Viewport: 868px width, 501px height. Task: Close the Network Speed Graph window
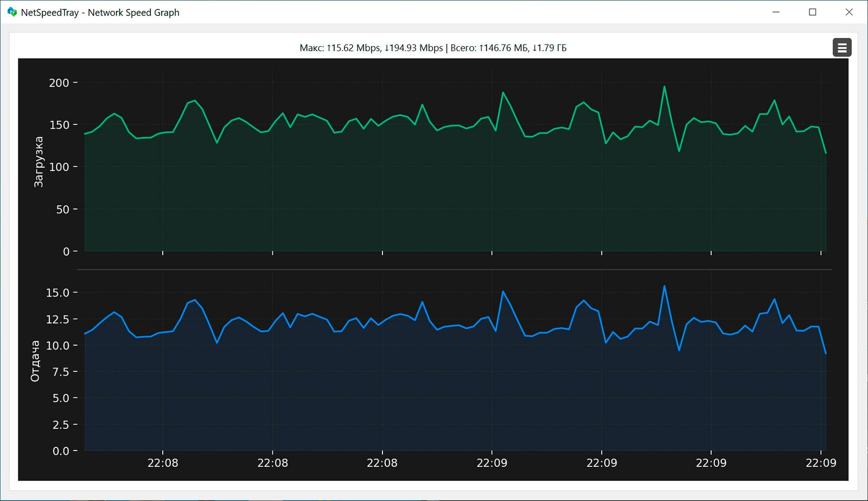click(849, 12)
